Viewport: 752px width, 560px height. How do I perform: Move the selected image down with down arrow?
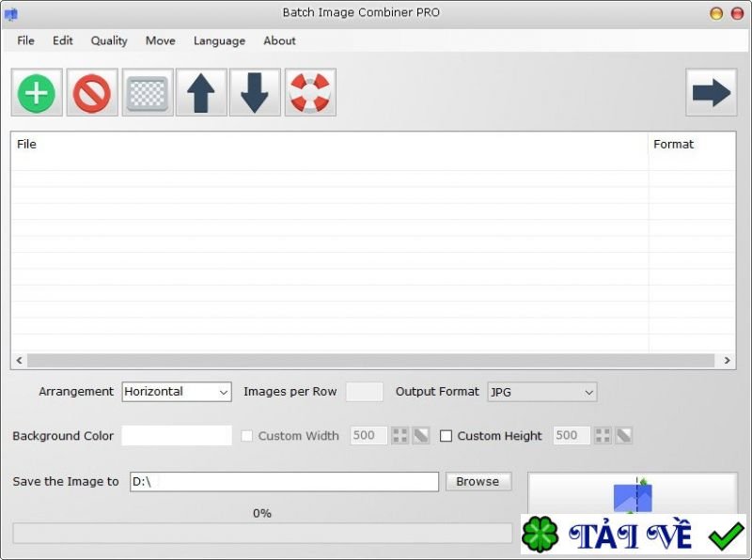tap(255, 92)
